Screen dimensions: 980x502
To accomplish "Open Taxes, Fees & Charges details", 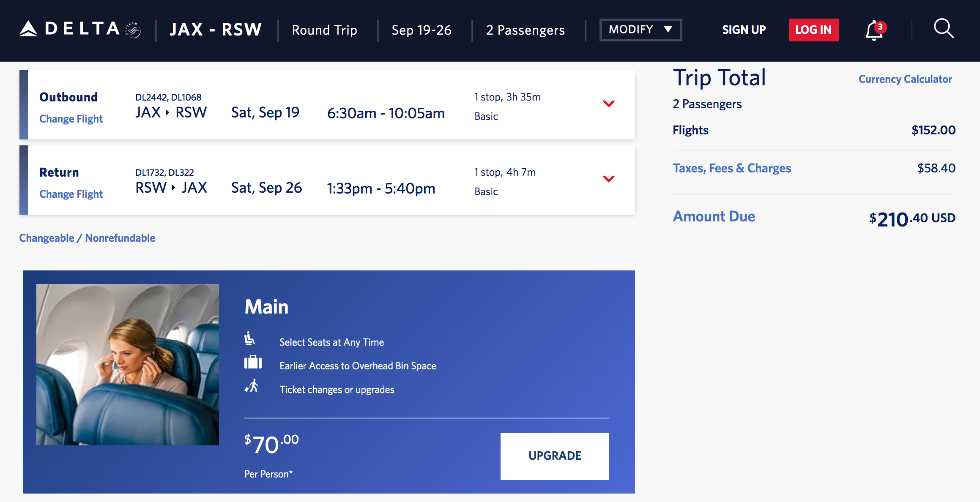I will click(732, 168).
